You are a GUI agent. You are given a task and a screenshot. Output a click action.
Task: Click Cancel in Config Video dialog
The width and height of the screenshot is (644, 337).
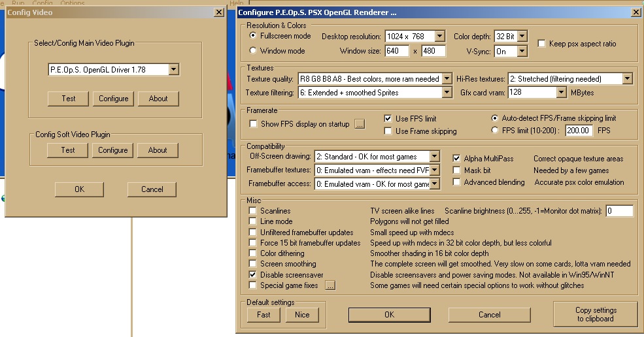pos(152,189)
